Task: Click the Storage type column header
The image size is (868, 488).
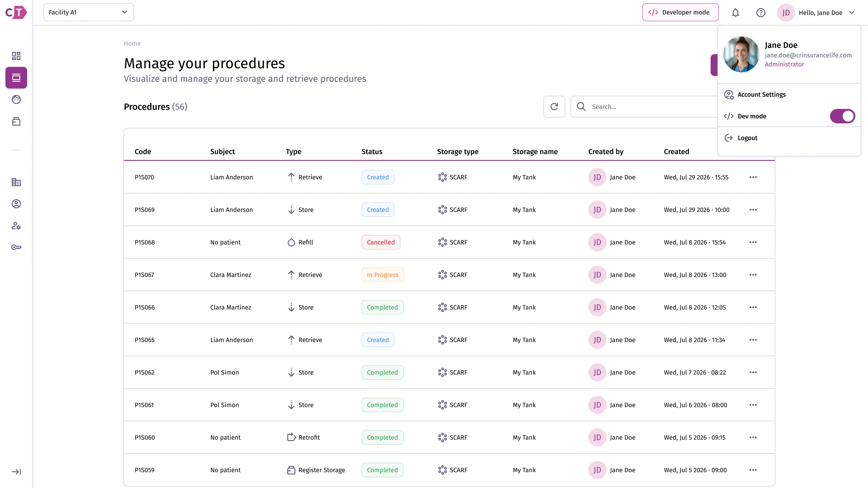Action: [458, 152]
